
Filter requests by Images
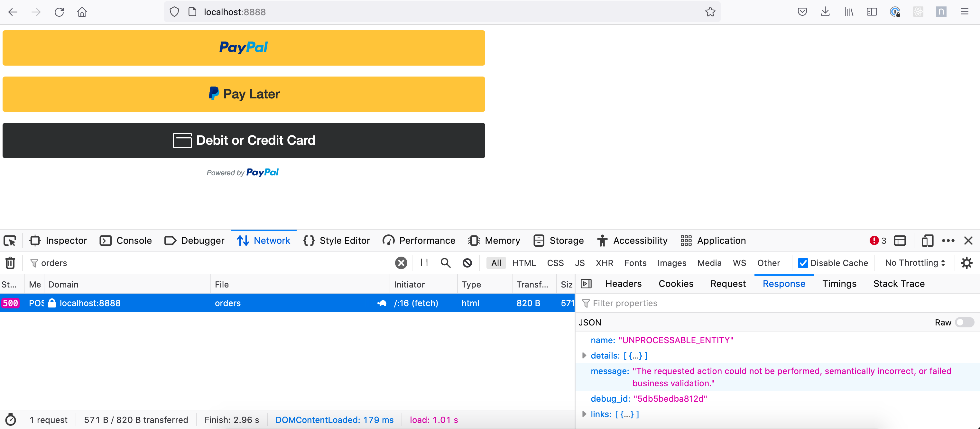672,263
